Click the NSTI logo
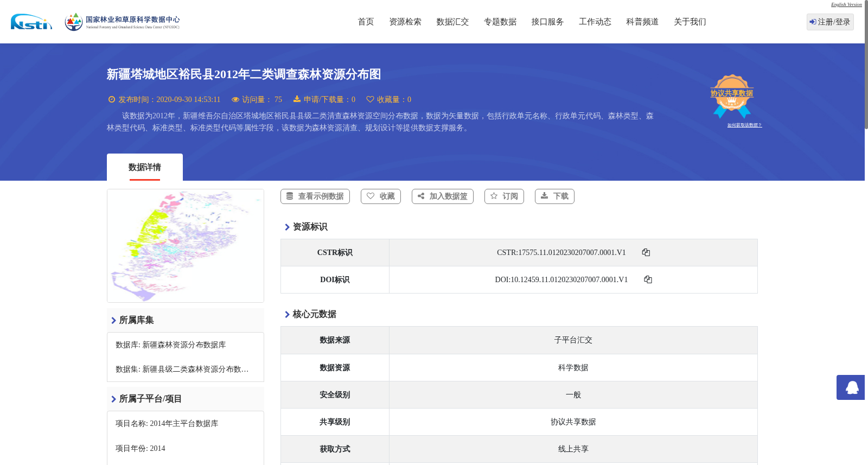This screenshot has height=465, width=868. [31, 22]
